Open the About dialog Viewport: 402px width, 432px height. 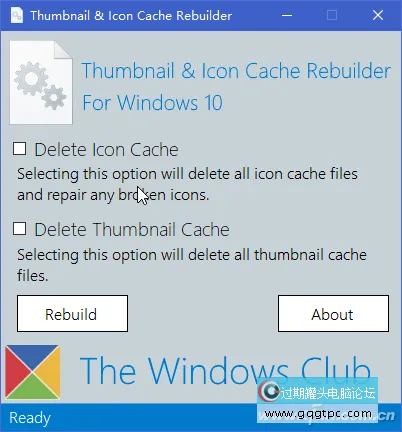(x=333, y=313)
